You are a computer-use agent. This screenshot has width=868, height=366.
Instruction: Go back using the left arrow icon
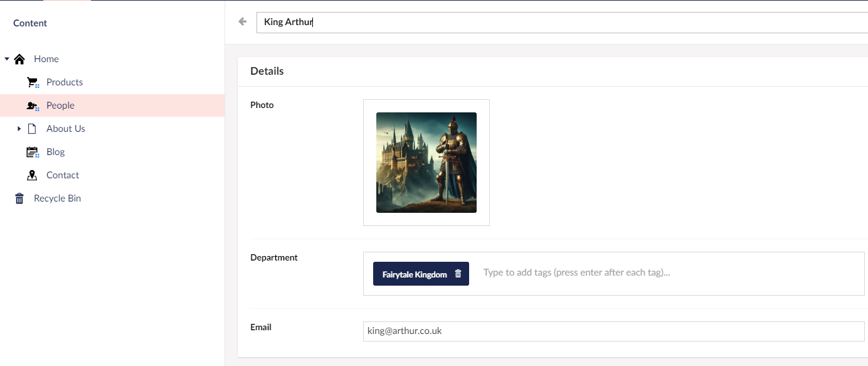click(x=243, y=22)
